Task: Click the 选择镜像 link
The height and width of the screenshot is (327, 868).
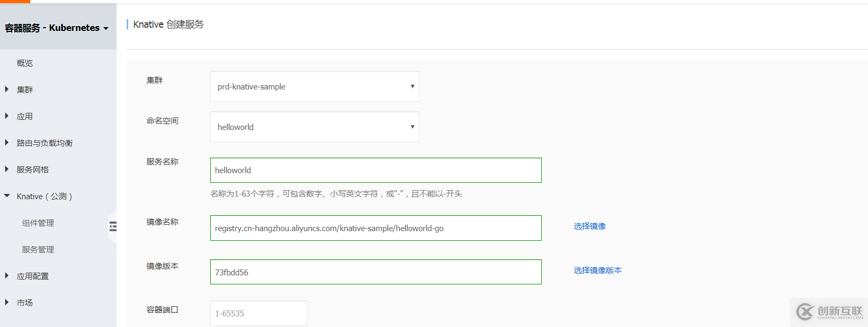Action: tap(590, 226)
